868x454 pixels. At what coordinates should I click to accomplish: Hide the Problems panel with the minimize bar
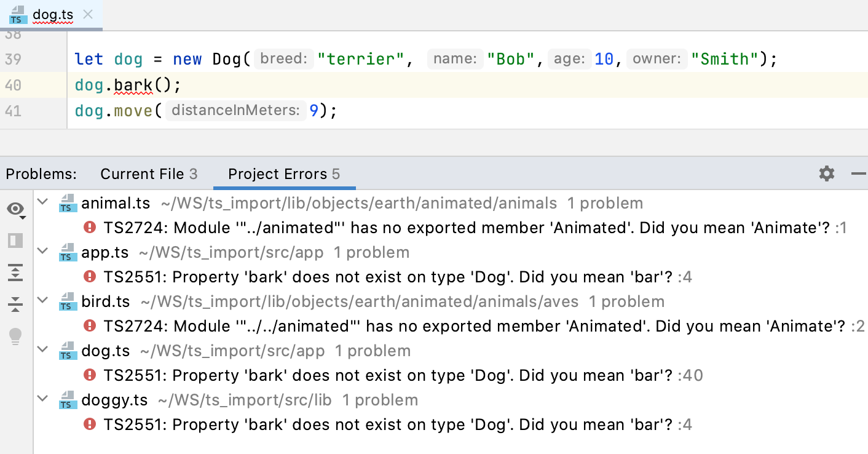tap(858, 173)
